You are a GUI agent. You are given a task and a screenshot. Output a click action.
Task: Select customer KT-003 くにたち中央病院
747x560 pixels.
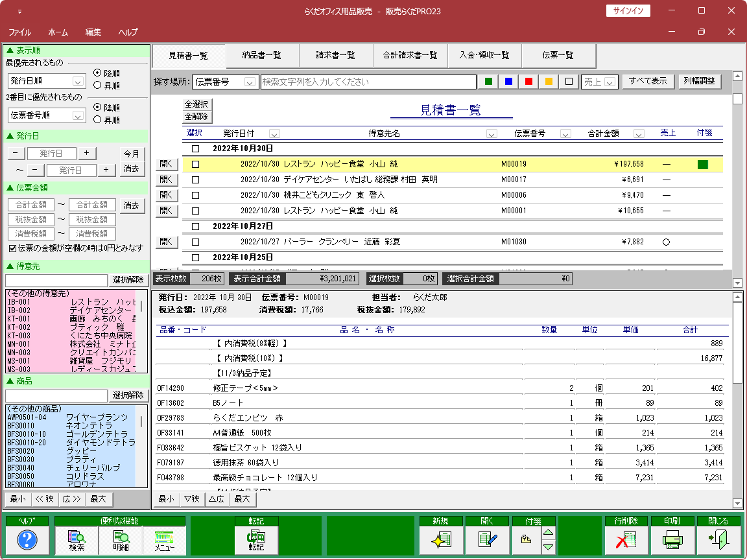pos(71,336)
